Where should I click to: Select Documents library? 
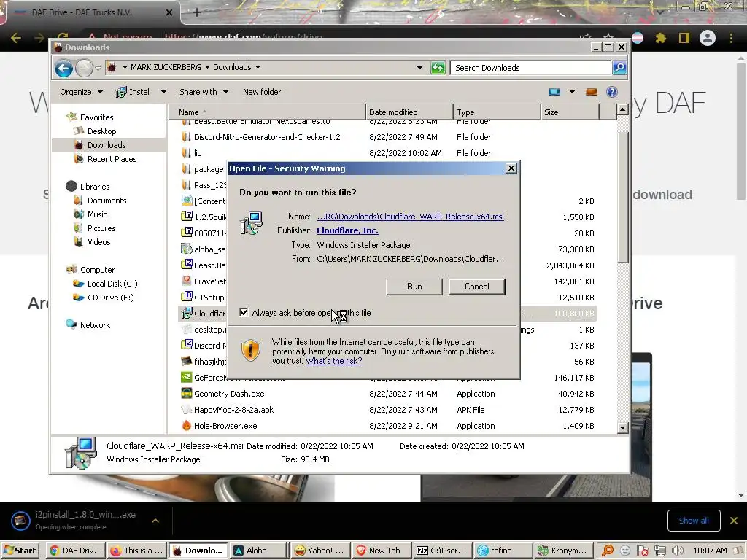107,201
